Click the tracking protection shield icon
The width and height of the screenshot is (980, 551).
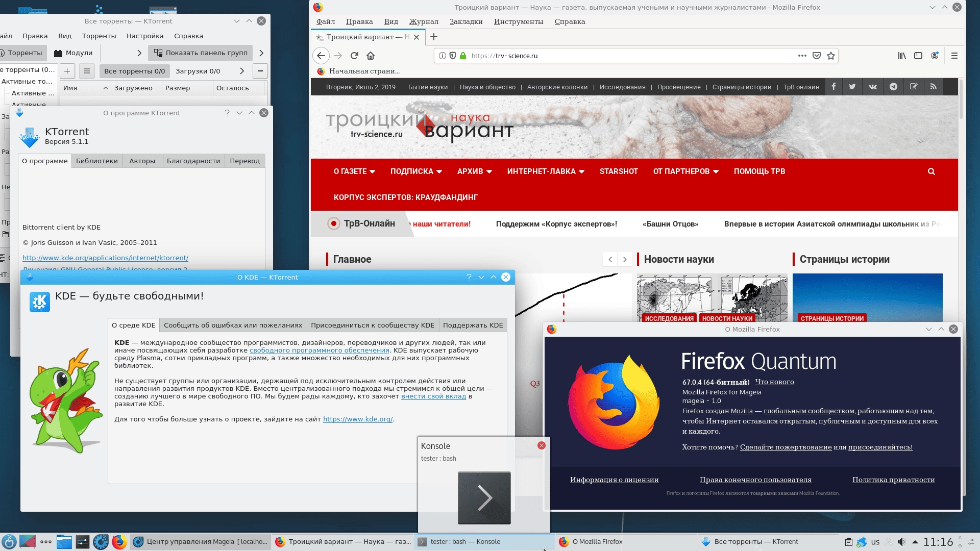pos(452,56)
